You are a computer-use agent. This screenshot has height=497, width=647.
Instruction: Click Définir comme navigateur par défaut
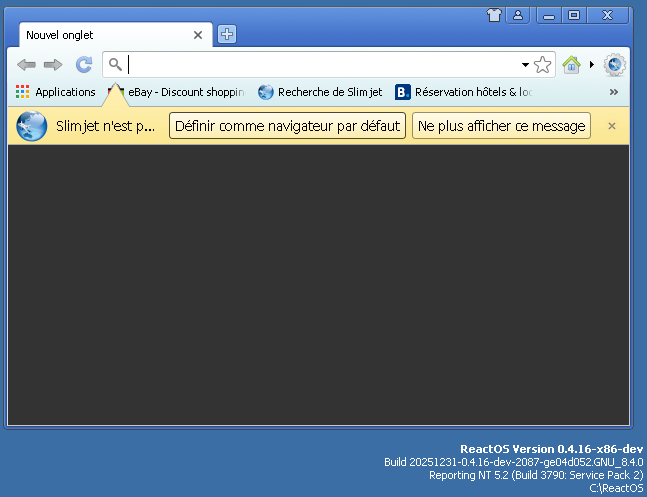coord(287,126)
